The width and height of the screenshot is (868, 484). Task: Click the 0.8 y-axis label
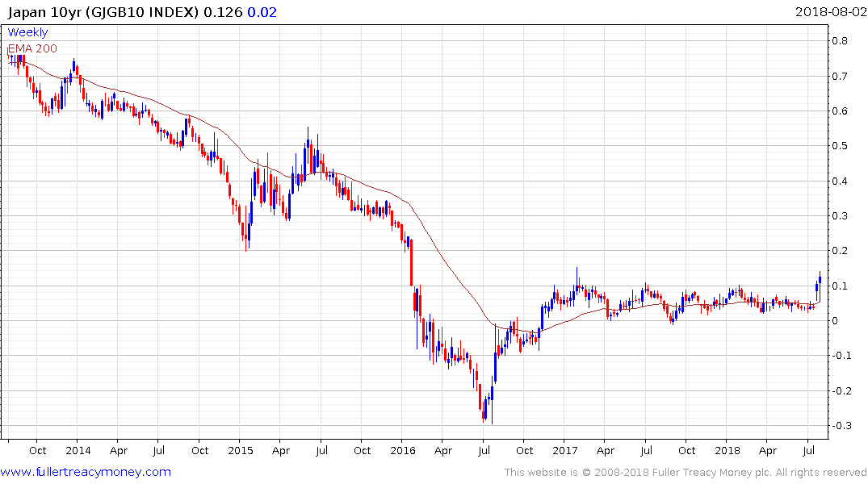point(840,41)
